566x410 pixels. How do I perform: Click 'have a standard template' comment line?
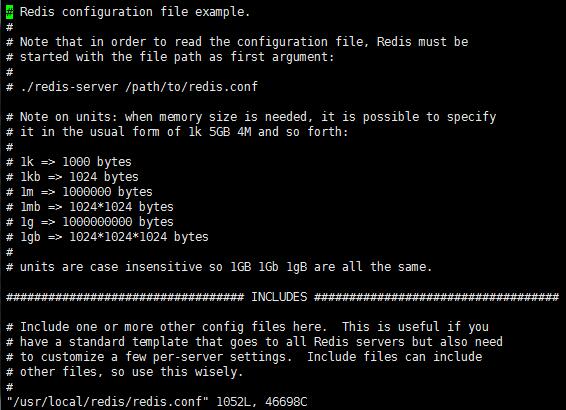click(x=254, y=342)
